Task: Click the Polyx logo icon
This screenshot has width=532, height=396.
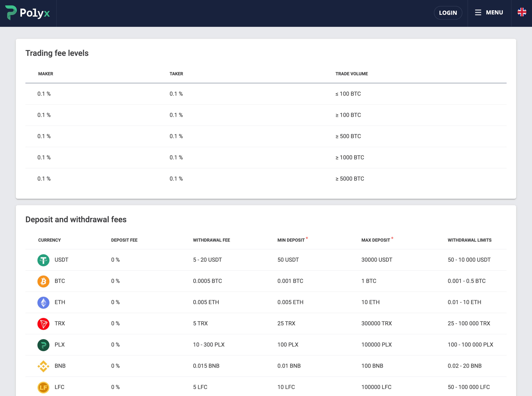Action: pos(11,12)
